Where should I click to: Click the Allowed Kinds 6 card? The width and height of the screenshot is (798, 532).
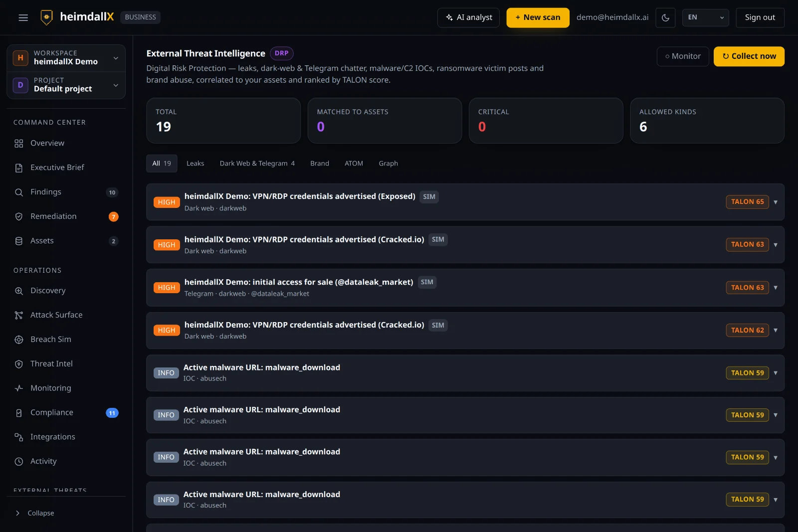(x=707, y=121)
